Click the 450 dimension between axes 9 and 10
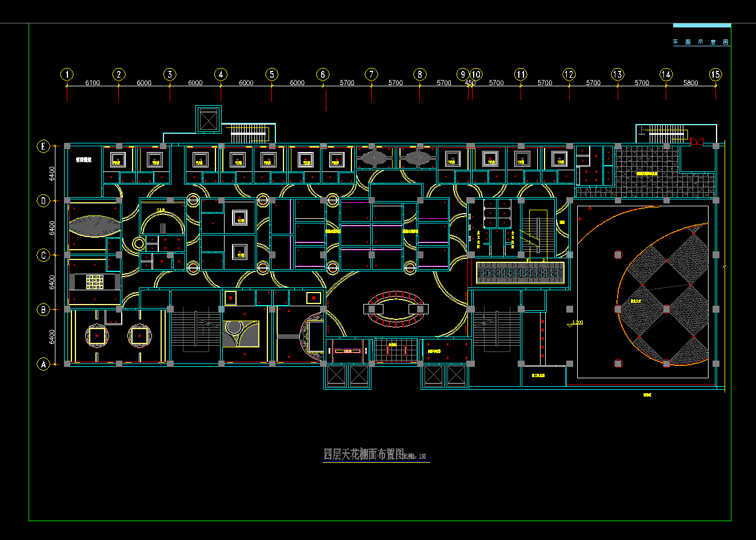 (470, 83)
